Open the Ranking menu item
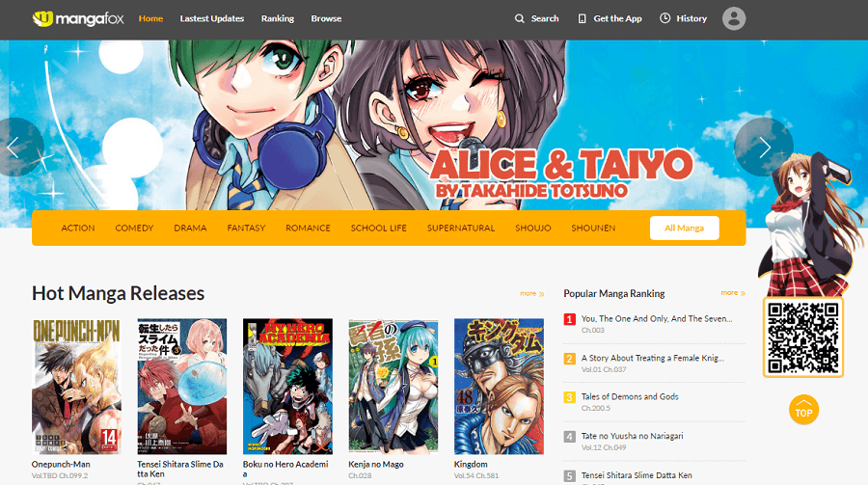868x485 pixels. click(x=278, y=18)
